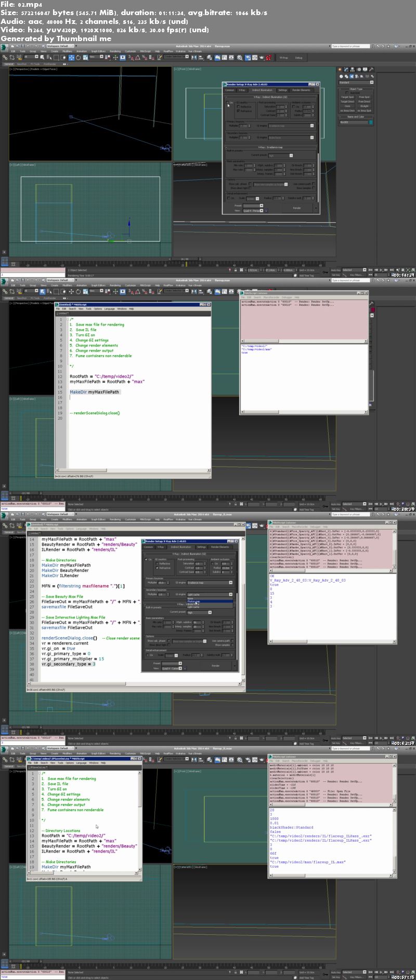Image resolution: width=416 pixels, height=980 pixels.
Task: Click the Undo icon in first frame main toolbar
Action: click(x=29, y=46)
